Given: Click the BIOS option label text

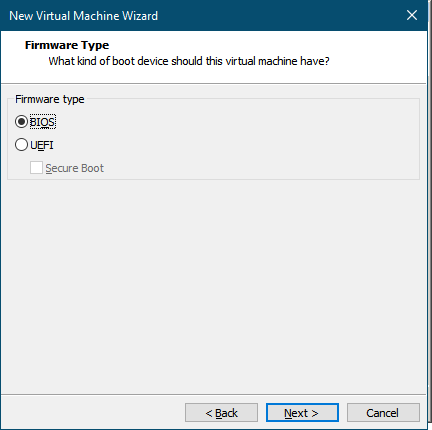Looking at the screenshot, I should click(43, 122).
